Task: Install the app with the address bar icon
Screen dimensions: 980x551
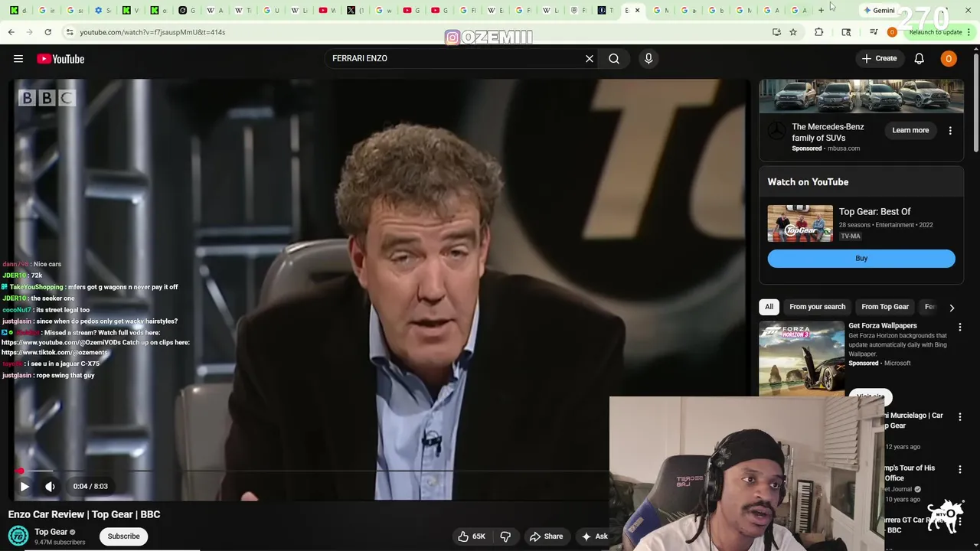Action: pos(776,32)
